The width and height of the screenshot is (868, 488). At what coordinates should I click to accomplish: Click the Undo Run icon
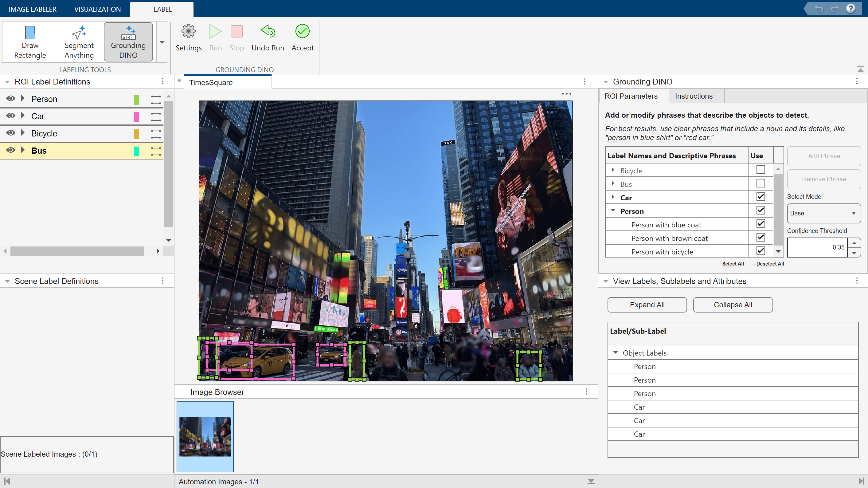click(x=268, y=32)
